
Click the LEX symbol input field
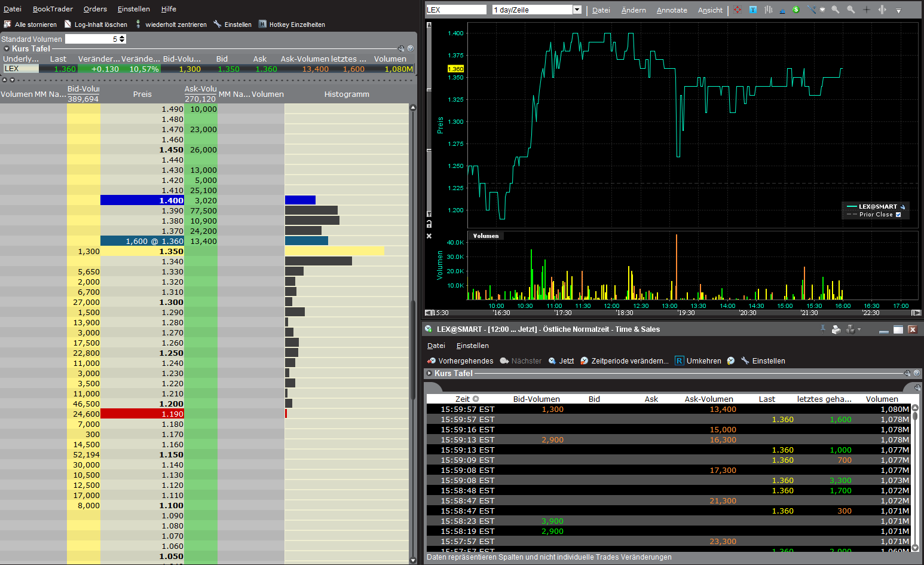point(457,10)
